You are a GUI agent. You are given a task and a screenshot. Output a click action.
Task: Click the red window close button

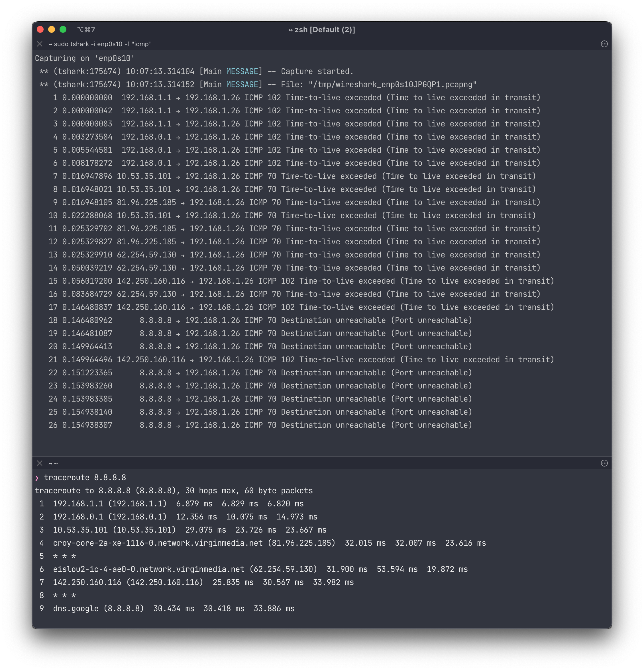[x=40, y=29]
